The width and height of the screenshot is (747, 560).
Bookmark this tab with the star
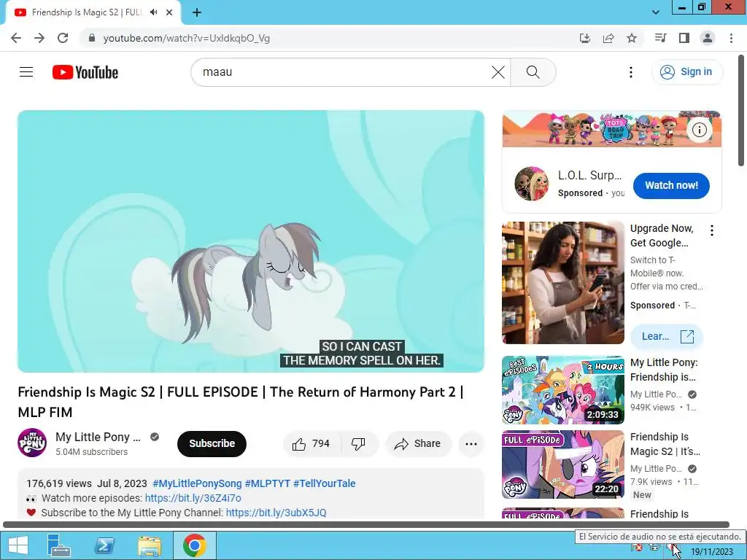[x=632, y=38]
